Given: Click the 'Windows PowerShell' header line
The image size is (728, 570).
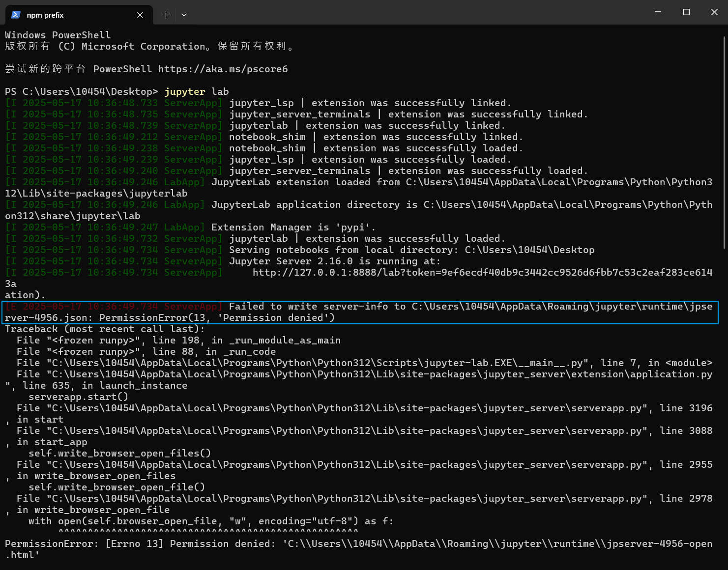Looking at the screenshot, I should point(58,35).
